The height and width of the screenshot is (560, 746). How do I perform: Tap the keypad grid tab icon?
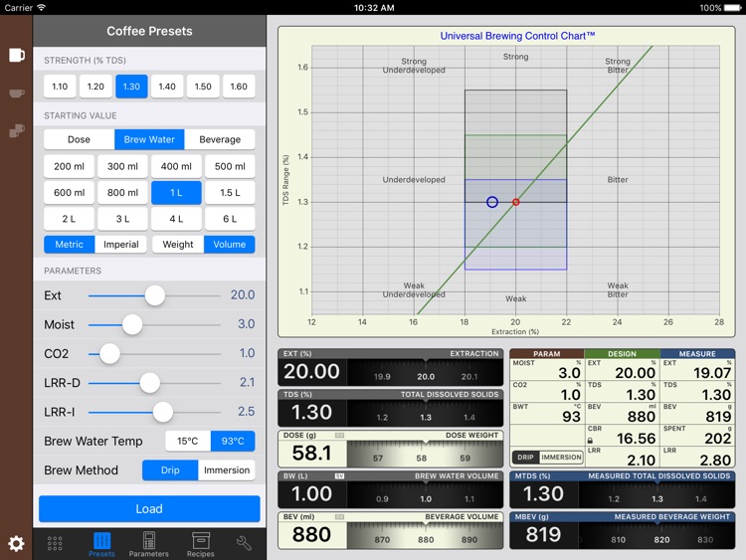(55, 543)
